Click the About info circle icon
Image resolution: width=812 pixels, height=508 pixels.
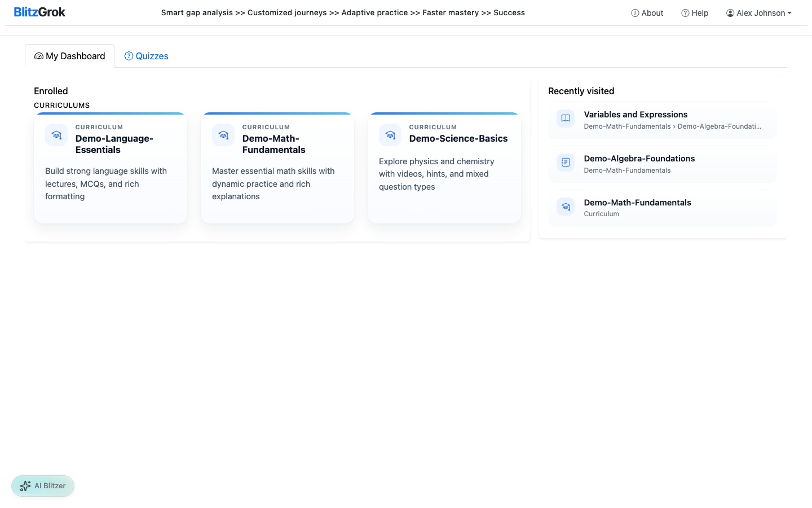coord(635,13)
